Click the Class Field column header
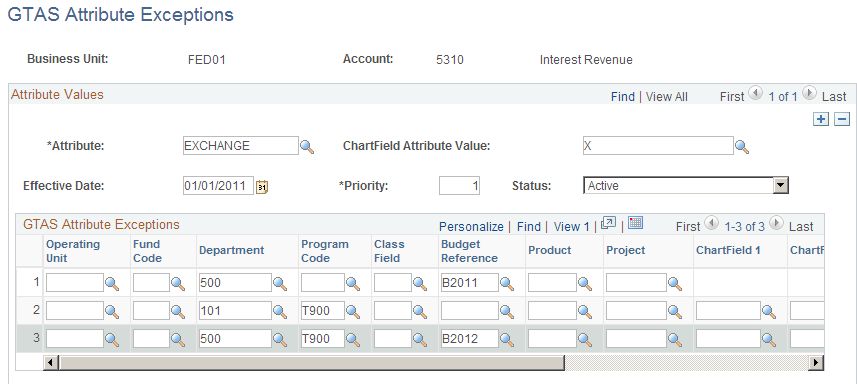The height and width of the screenshot is (384, 857). tap(389, 251)
